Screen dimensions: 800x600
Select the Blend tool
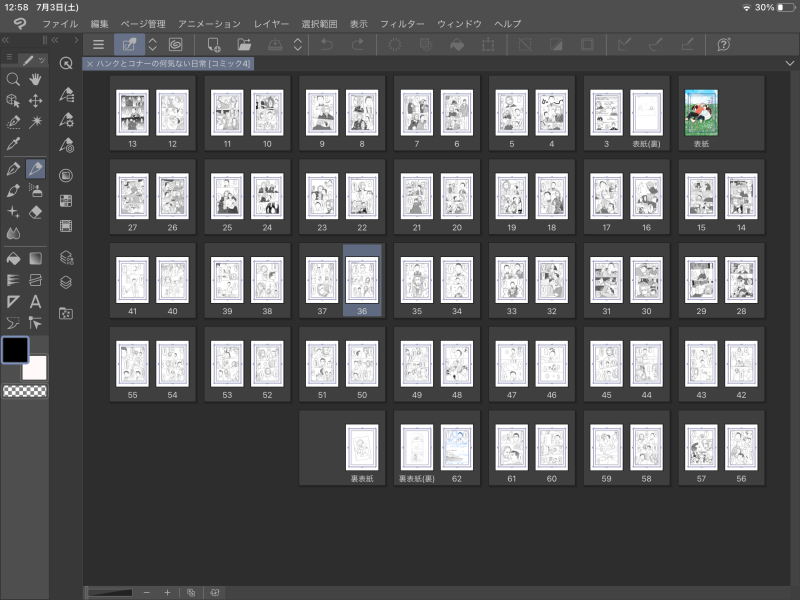[13, 234]
